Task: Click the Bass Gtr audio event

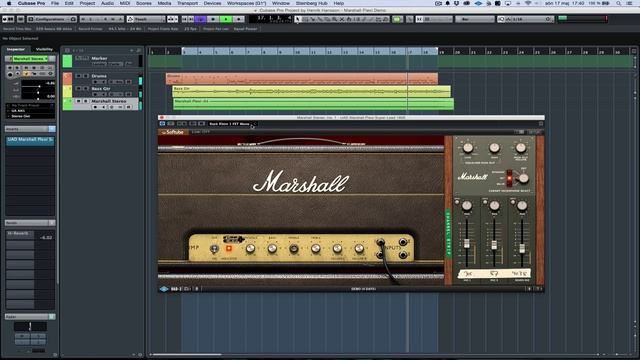Action: coord(311,91)
